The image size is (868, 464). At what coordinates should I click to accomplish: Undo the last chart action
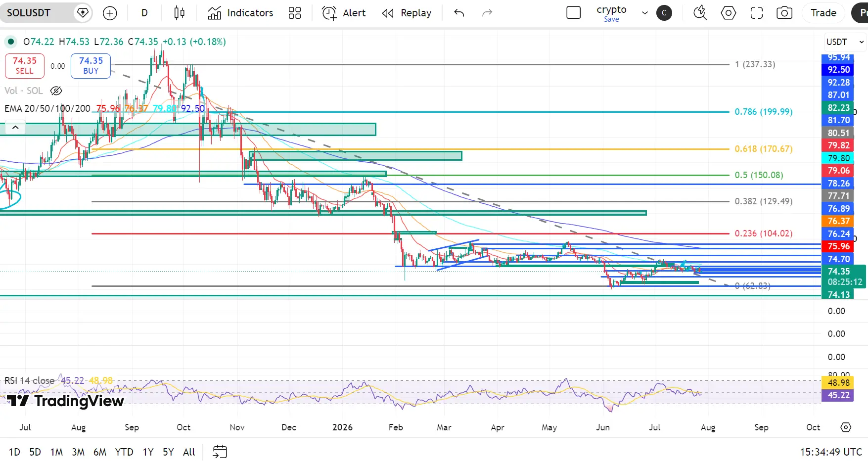[x=459, y=13]
